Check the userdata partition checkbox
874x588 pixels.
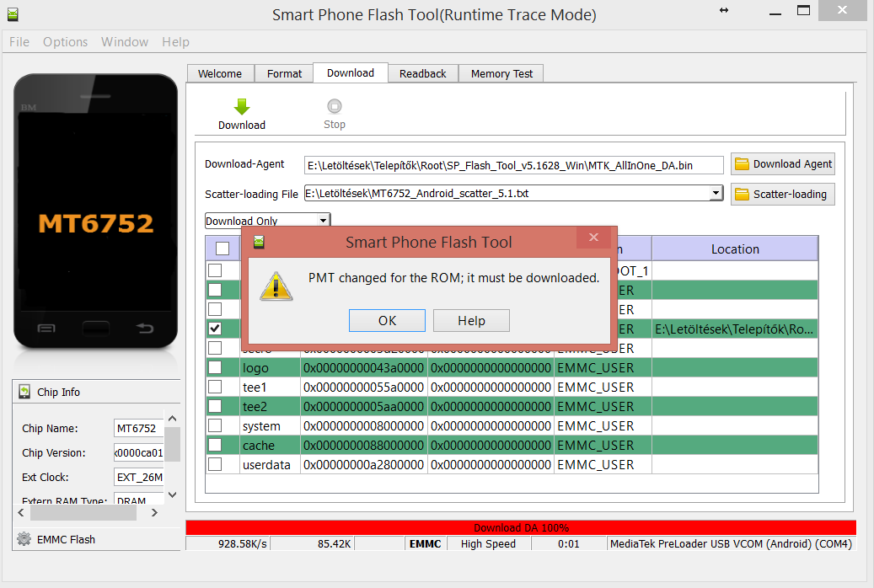tap(215, 464)
